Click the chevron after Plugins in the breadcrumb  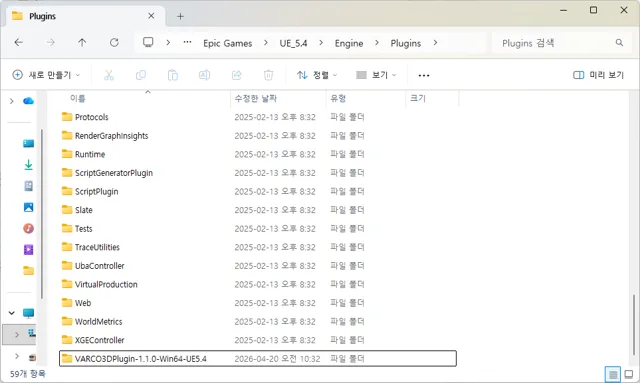(435, 42)
